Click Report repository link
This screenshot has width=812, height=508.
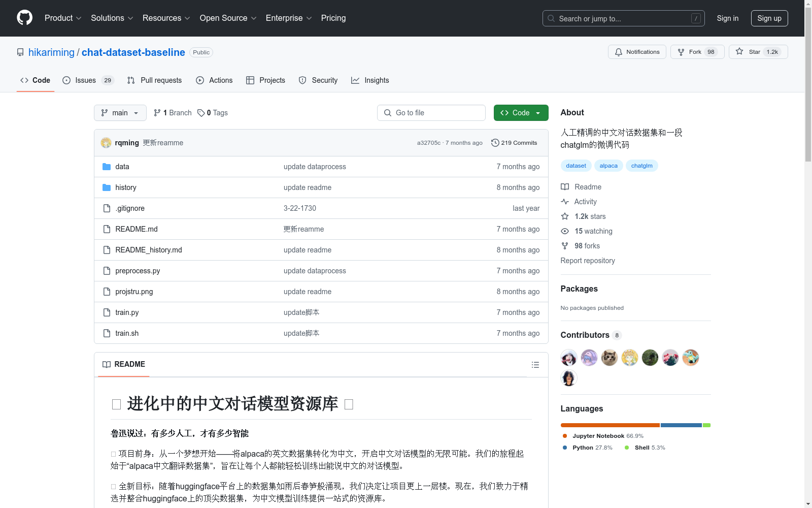588,261
